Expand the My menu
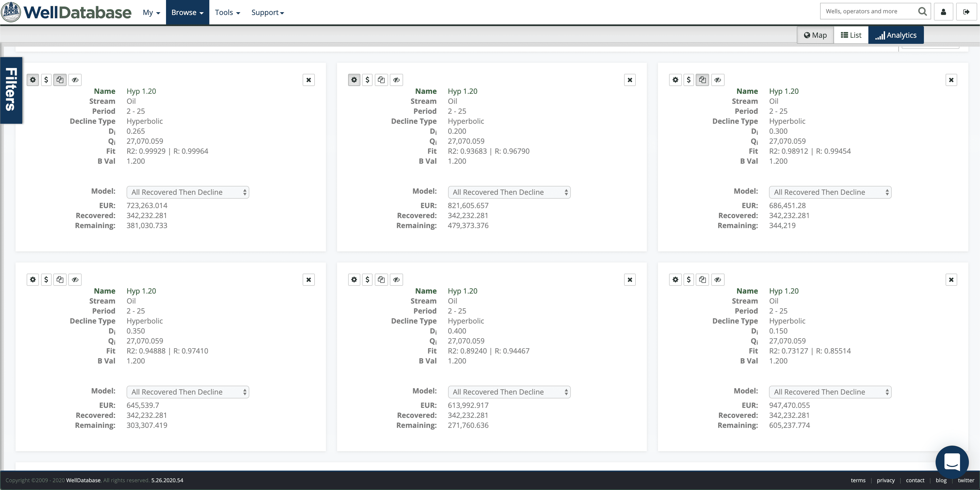The height and width of the screenshot is (490, 980). coord(151,12)
